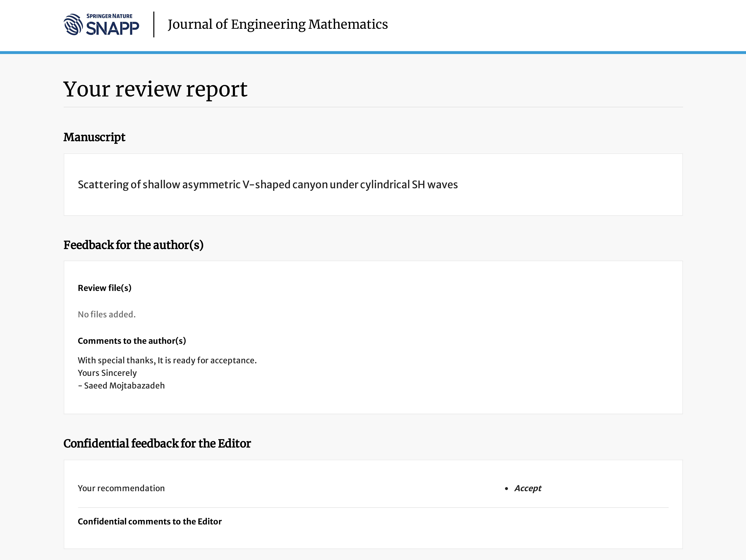Open the Journal of Engineering Mathematics title link
The image size is (746, 560).
tap(278, 24)
